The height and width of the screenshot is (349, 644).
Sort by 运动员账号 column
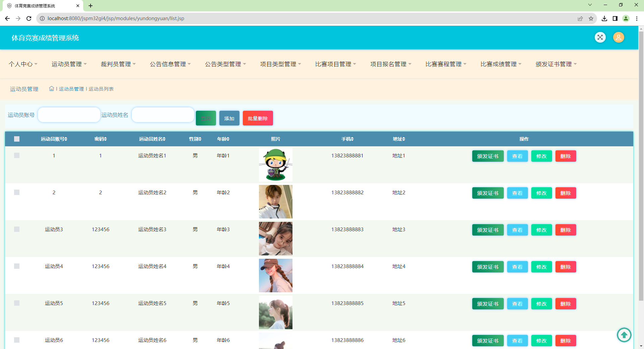tap(54, 139)
